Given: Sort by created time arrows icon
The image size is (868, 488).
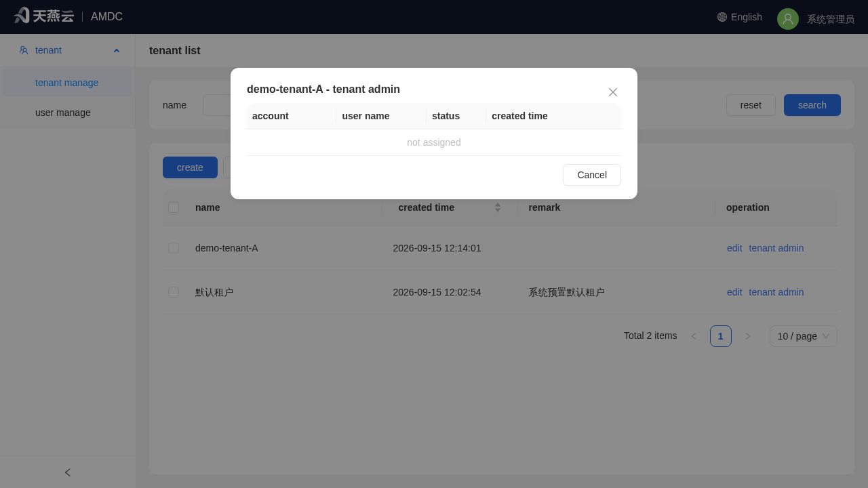Looking at the screenshot, I should [498, 207].
